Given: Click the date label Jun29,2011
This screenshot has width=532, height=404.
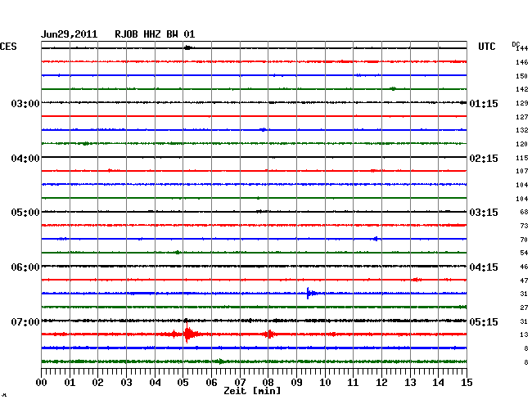Looking at the screenshot, I should pos(70,34).
